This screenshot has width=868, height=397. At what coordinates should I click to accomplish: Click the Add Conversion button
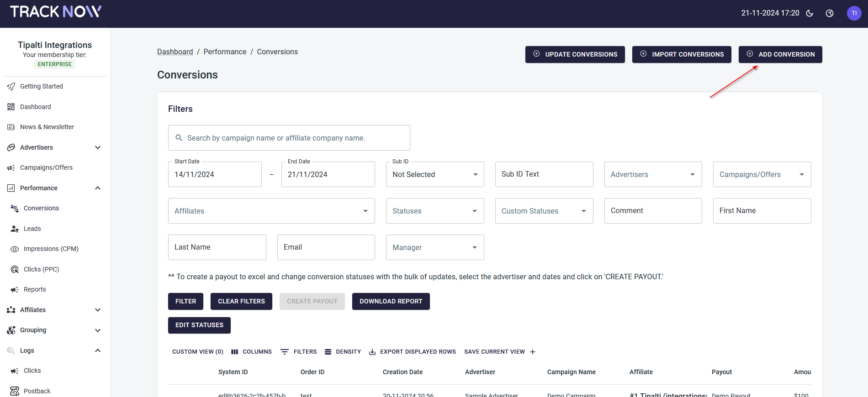pyautogui.click(x=780, y=54)
